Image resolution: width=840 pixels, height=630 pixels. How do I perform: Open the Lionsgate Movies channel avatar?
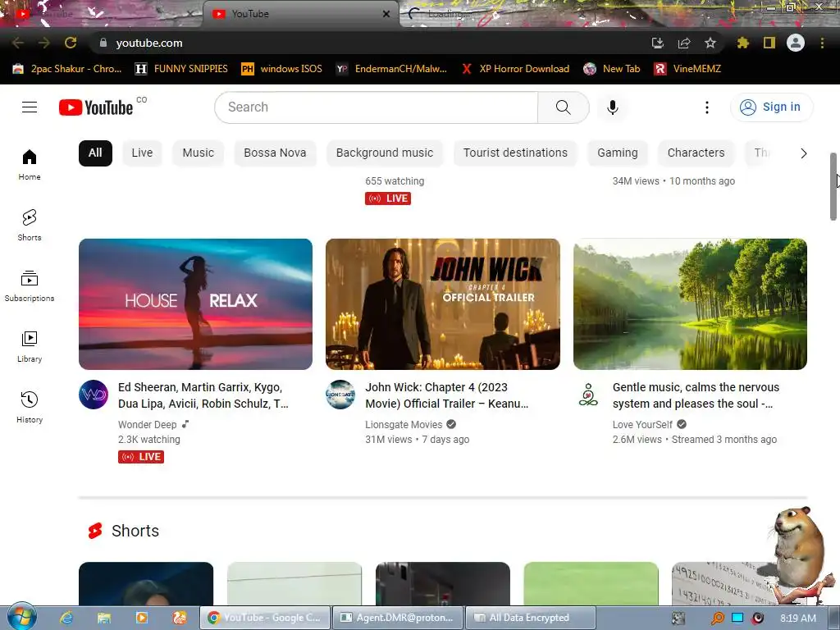340,395
